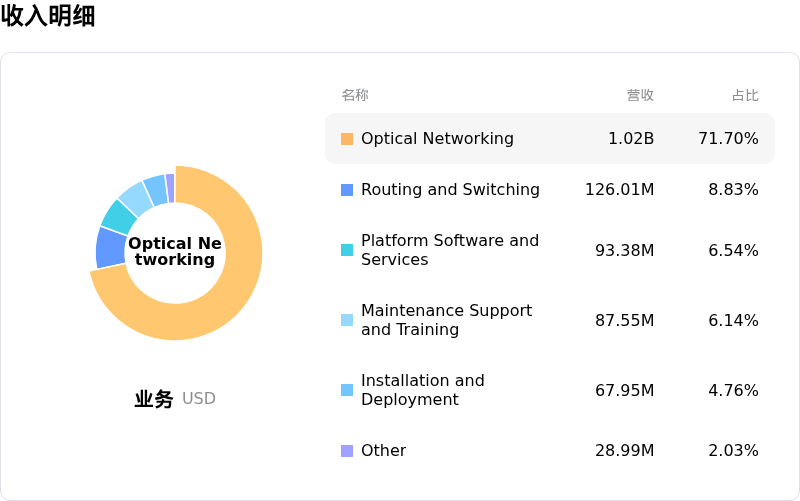This screenshot has width=800, height=501.
Task: Click the 87.55M revenue value
Action: tap(624, 320)
